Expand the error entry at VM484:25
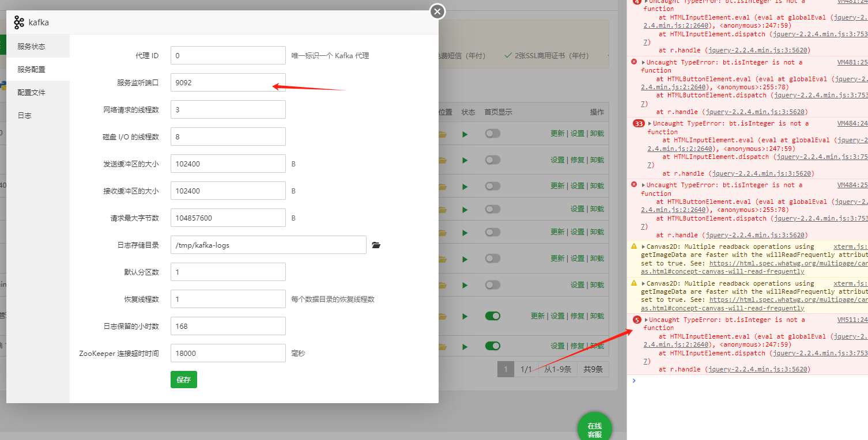868x440 pixels. tap(644, 185)
